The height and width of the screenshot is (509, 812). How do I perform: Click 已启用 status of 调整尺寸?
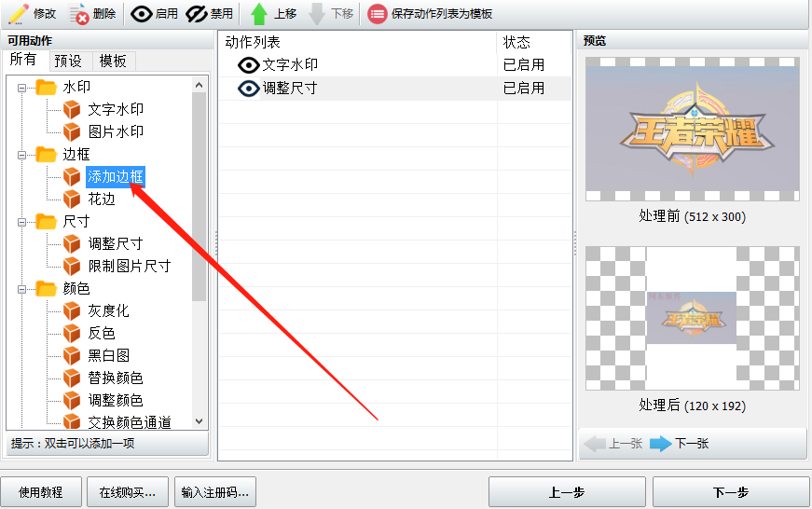coord(524,89)
